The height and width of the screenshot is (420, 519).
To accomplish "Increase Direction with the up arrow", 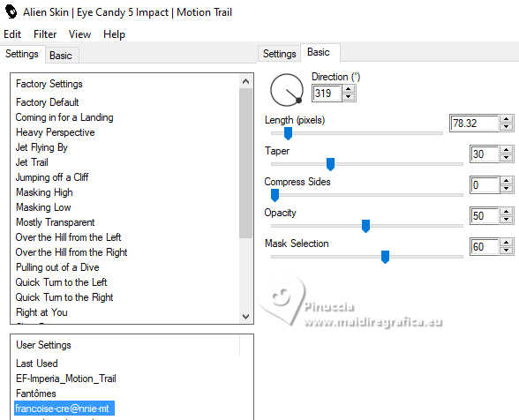I will 348,89.
